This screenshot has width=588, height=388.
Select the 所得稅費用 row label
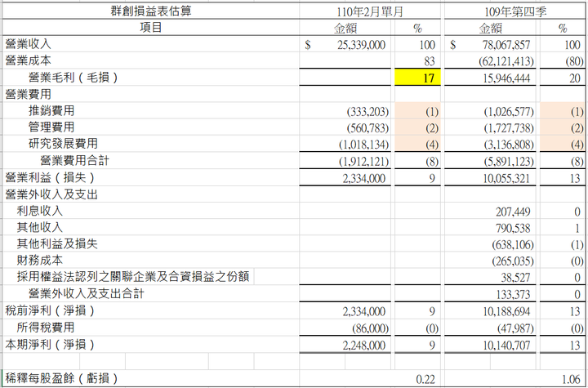[46, 327]
